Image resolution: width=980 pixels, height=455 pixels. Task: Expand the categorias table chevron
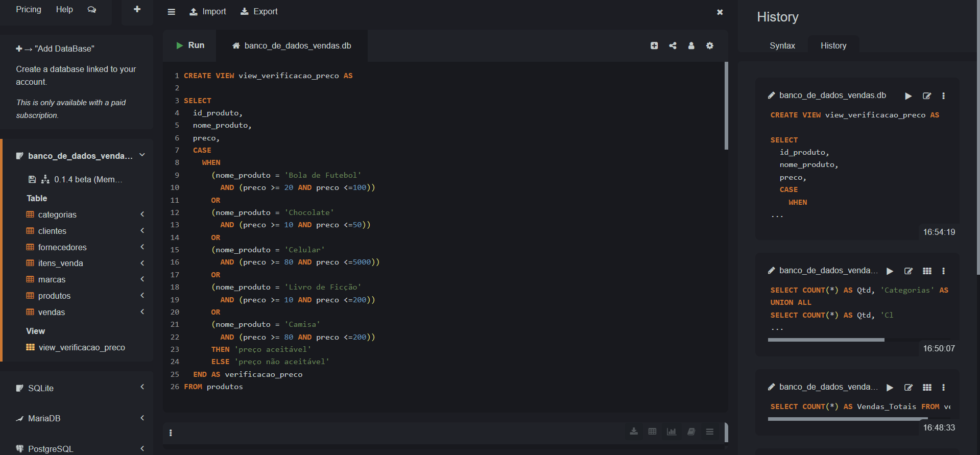tap(142, 214)
